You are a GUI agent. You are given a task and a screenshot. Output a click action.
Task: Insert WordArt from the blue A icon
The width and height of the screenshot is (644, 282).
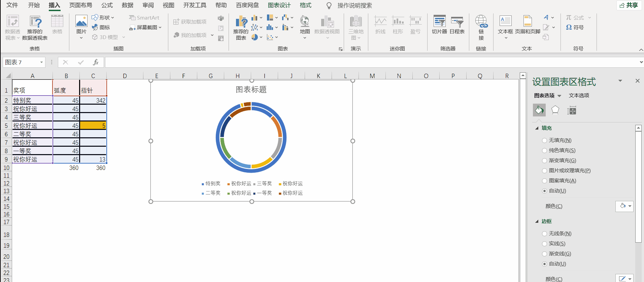[x=546, y=17]
